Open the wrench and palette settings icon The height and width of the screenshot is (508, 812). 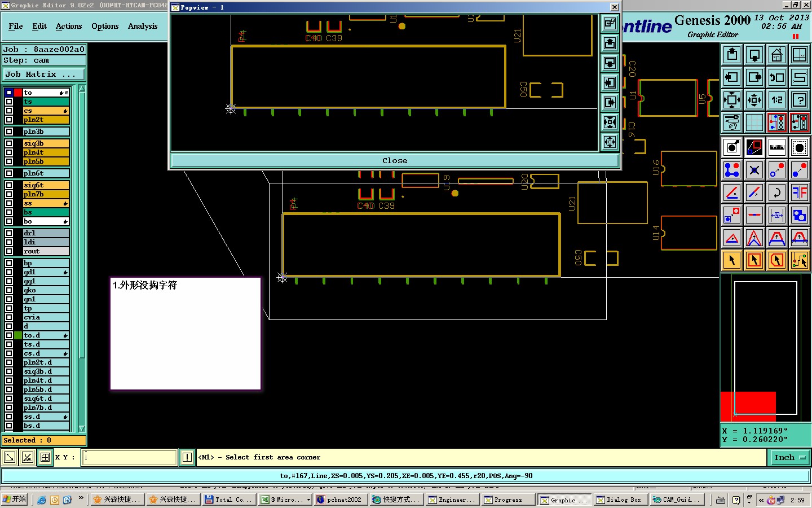732,122
